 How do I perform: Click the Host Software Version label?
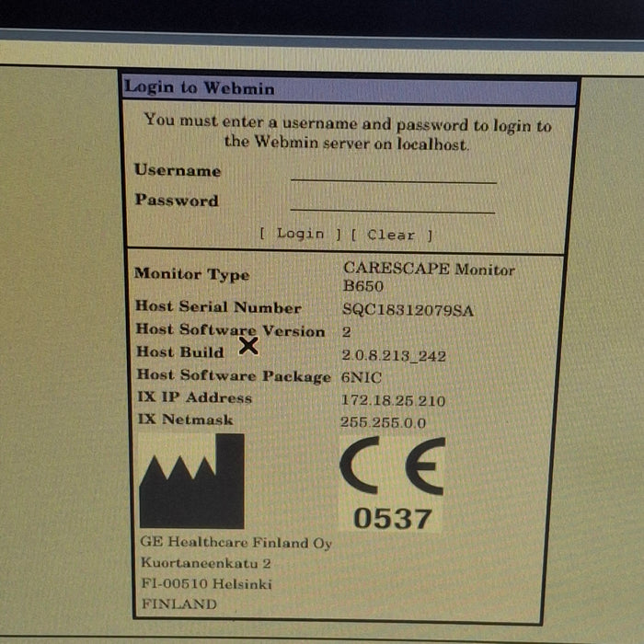[x=230, y=329]
